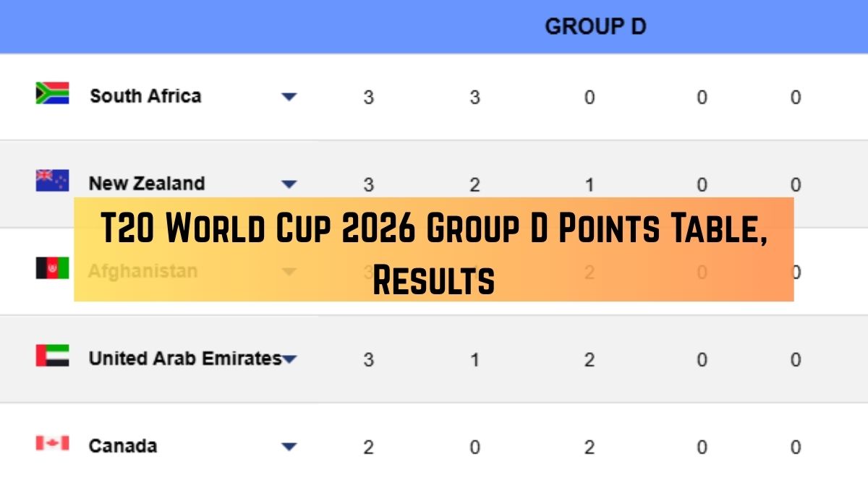868x488 pixels.
Task: Click the South Africa flag icon
Action: [52, 93]
